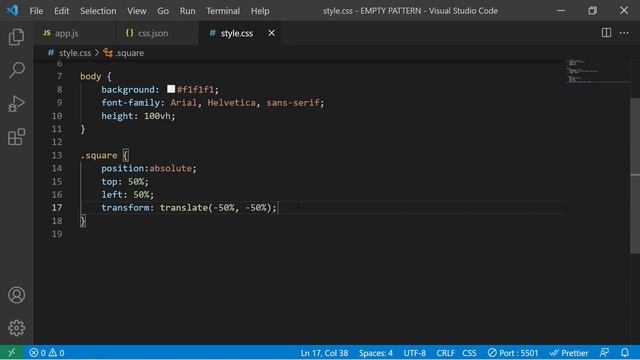This screenshot has height=360, width=640.
Task: Open the More Actions ellipsis menu
Action: [x=624, y=33]
